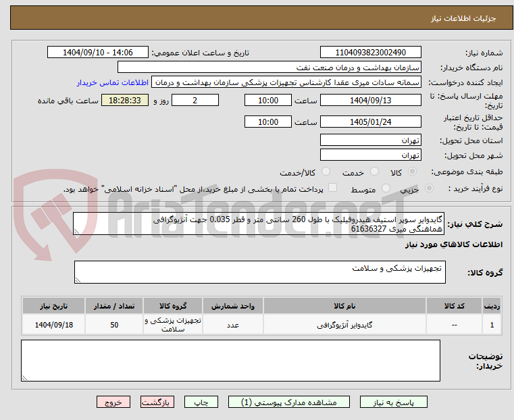This screenshot has width=514, height=420.
Task: Select the خدمت radio button
Action: [x=374, y=172]
